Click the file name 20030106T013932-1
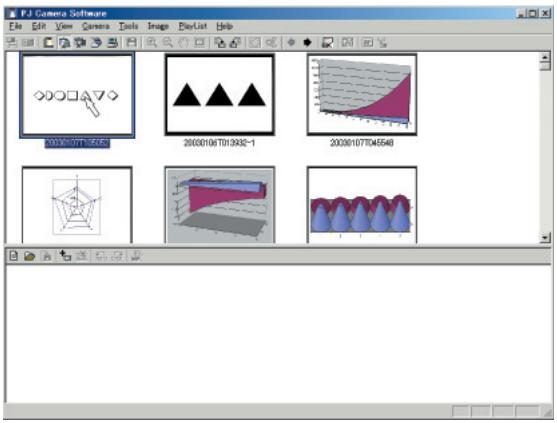The height and width of the screenshot is (423, 557). click(219, 143)
